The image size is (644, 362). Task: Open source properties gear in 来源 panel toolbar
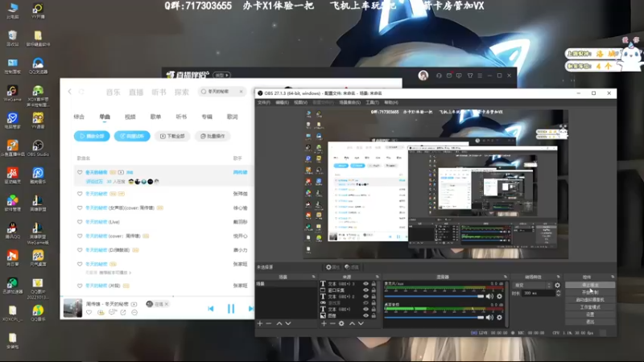341,323
